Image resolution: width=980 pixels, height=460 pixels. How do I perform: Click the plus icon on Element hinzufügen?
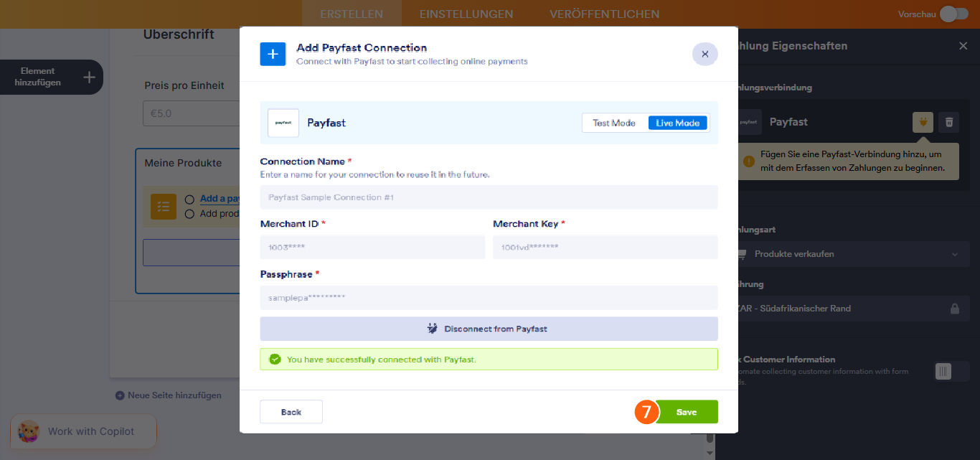pyautogui.click(x=89, y=78)
